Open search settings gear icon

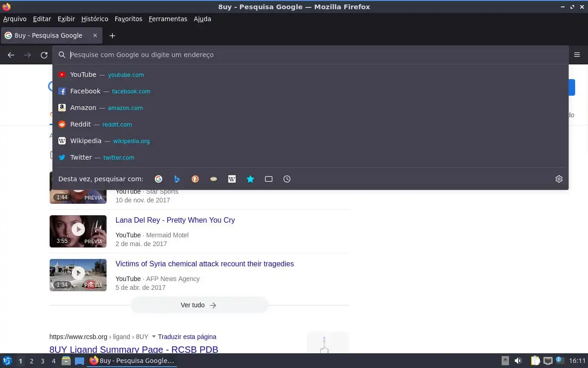click(559, 179)
